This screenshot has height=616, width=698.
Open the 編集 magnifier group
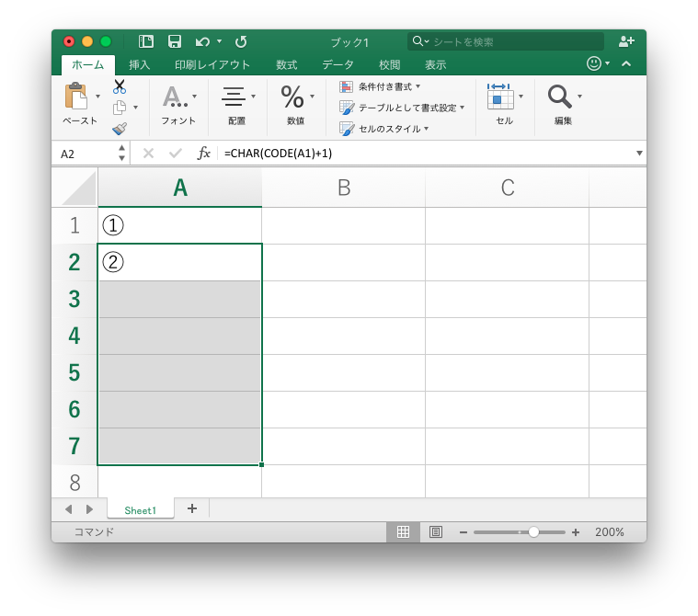pyautogui.click(x=564, y=105)
